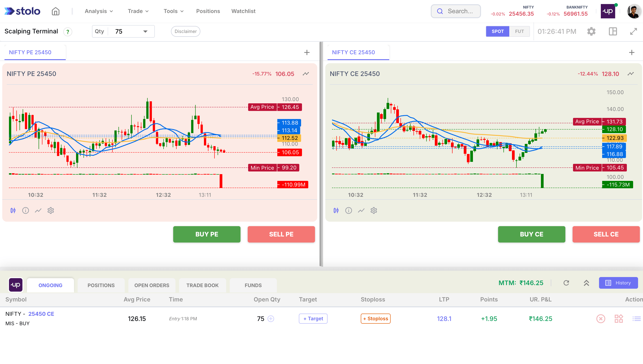Open the Tools dropdown
The image size is (643, 364).
click(x=173, y=11)
